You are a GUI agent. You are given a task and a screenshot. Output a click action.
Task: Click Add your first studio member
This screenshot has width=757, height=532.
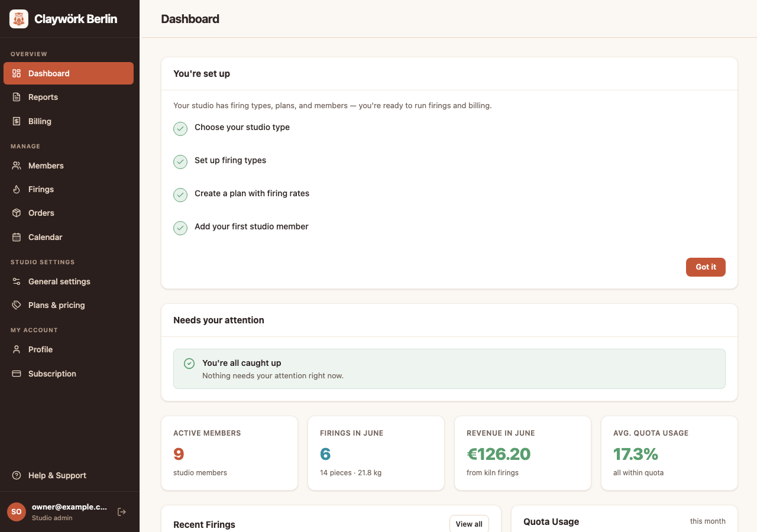[x=251, y=226]
